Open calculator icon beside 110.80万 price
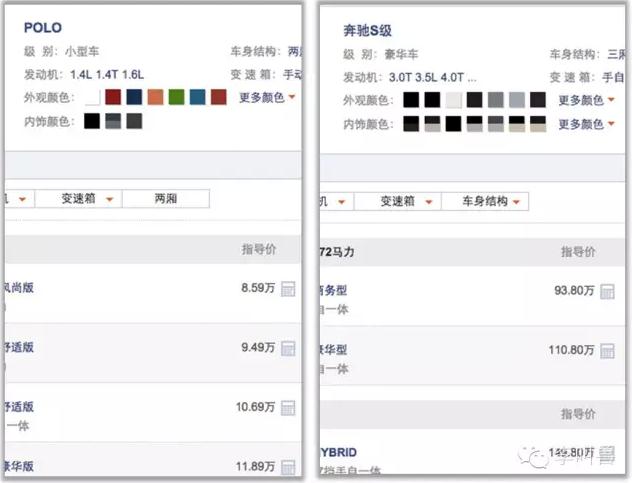Screen dimensions: 632x483 (x=607, y=351)
